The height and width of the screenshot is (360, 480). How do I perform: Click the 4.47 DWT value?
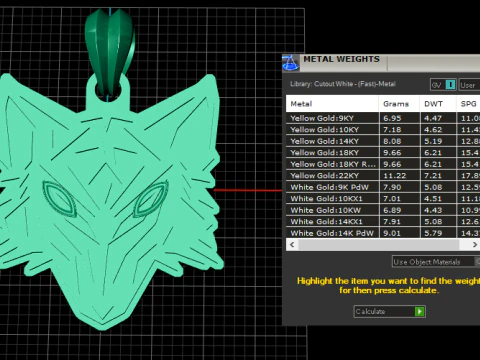433,118
